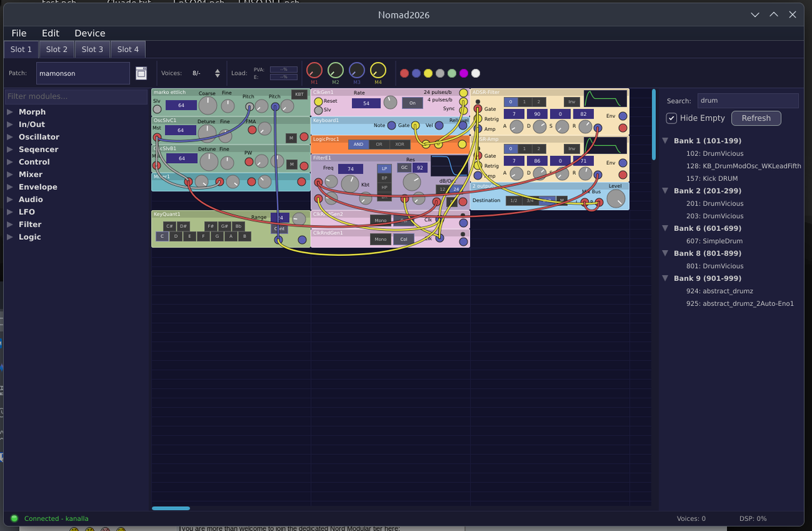Select XOR mode on LogicProc1
812x531 pixels.
(x=400, y=144)
